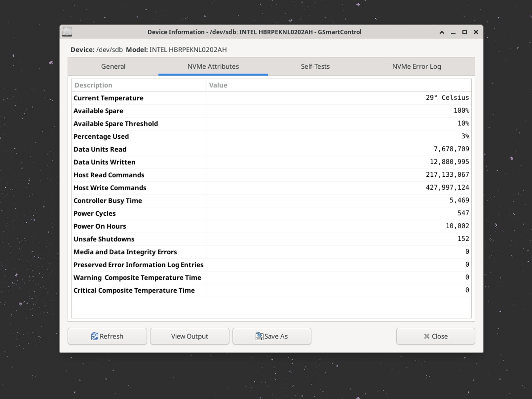
Task: Select Critical Composite Temperature Time row
Action: 271,290
